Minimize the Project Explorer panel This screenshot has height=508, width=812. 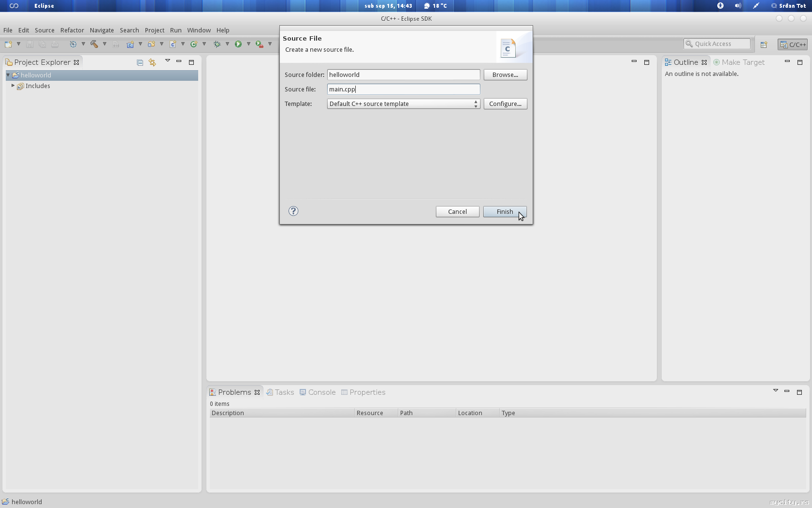coord(179,61)
